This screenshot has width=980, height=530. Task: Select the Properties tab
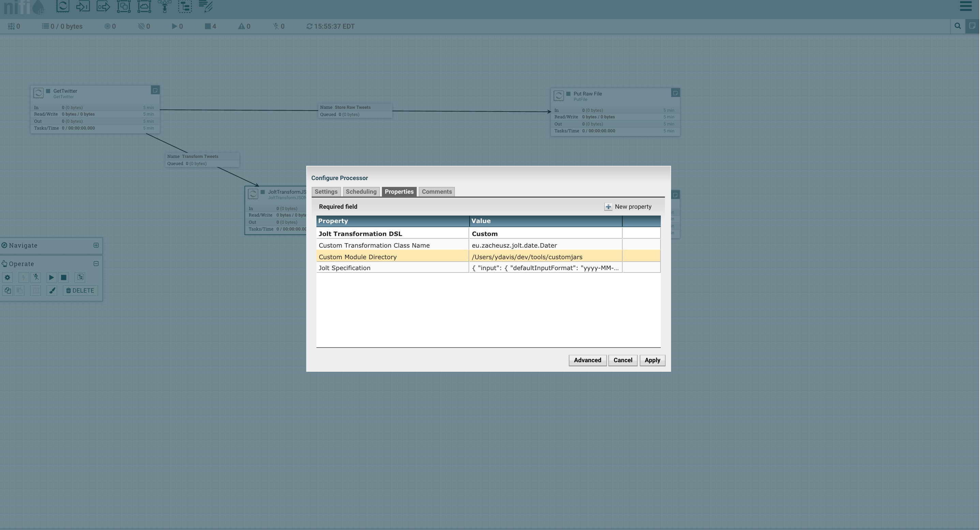pyautogui.click(x=399, y=192)
